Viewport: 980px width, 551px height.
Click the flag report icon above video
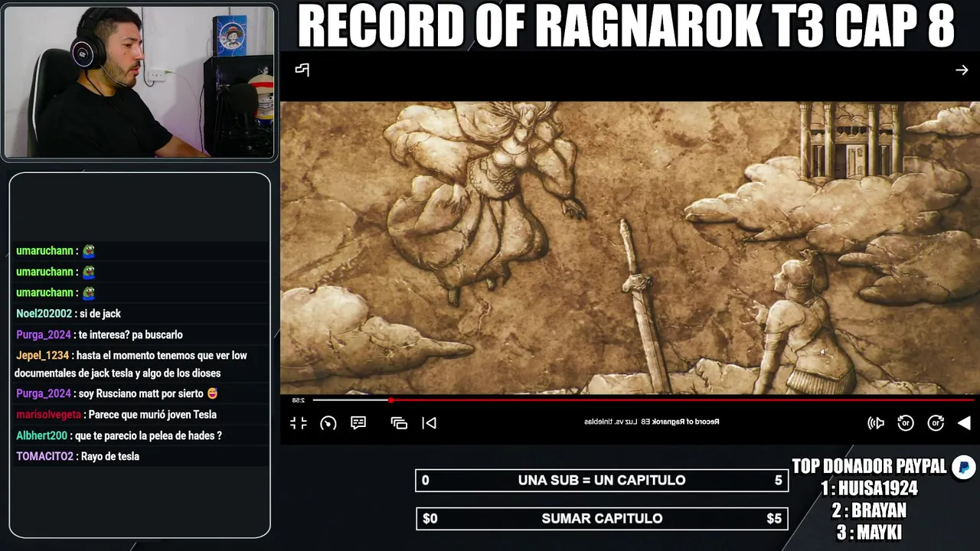point(302,70)
